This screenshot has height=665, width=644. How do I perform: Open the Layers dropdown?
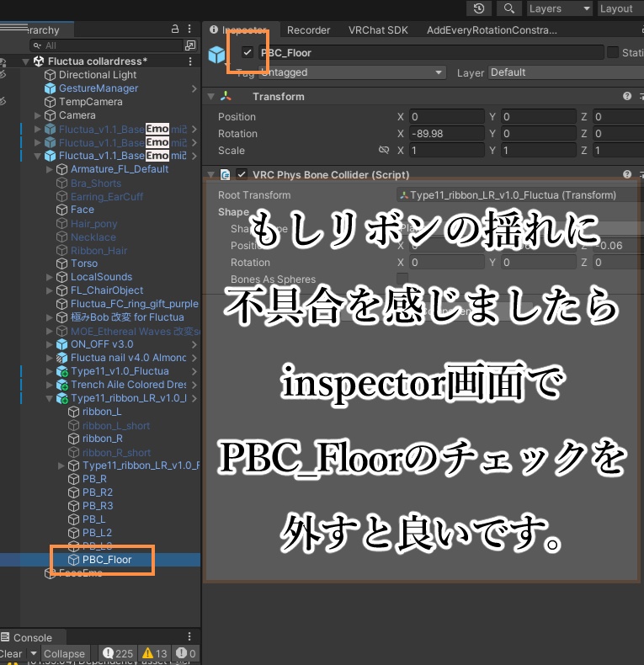point(560,8)
